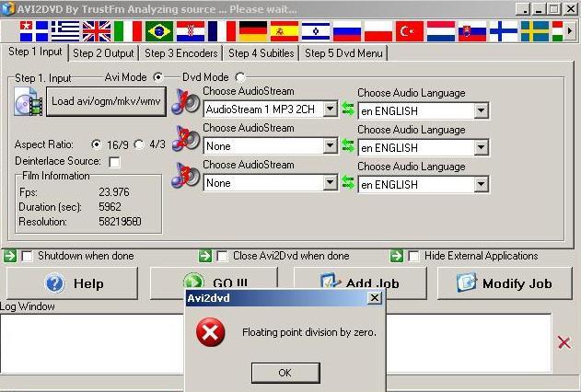This screenshot has width=581, height=392.
Task: Click the Resolution value 58219580
Action: (120, 222)
